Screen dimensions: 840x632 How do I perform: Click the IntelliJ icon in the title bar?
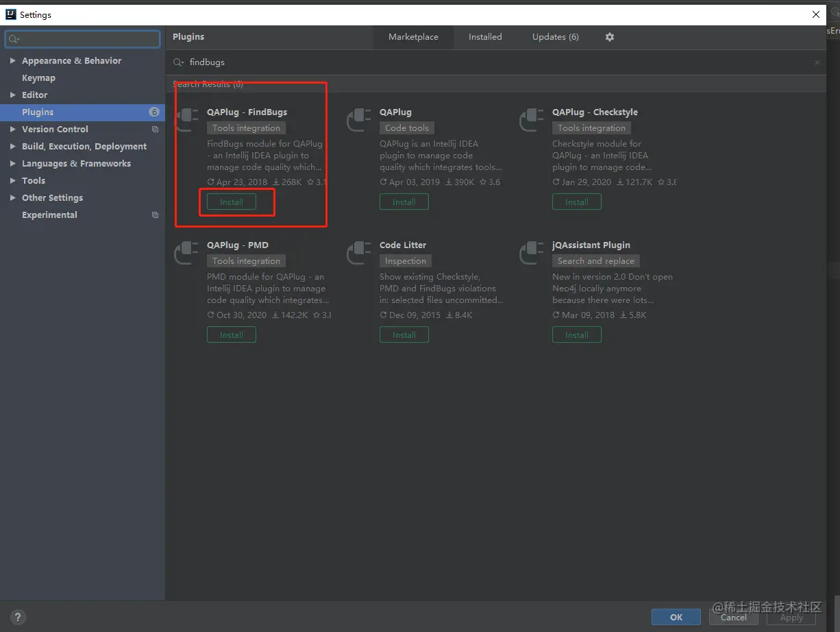[x=11, y=14]
